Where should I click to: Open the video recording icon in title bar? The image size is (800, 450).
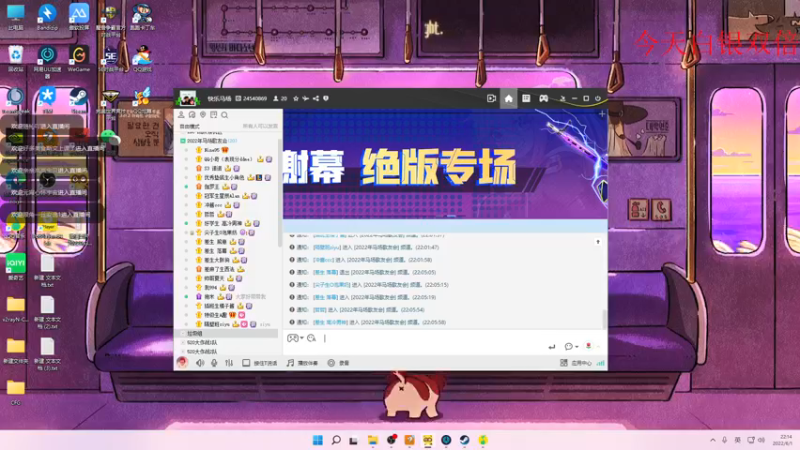point(491,98)
